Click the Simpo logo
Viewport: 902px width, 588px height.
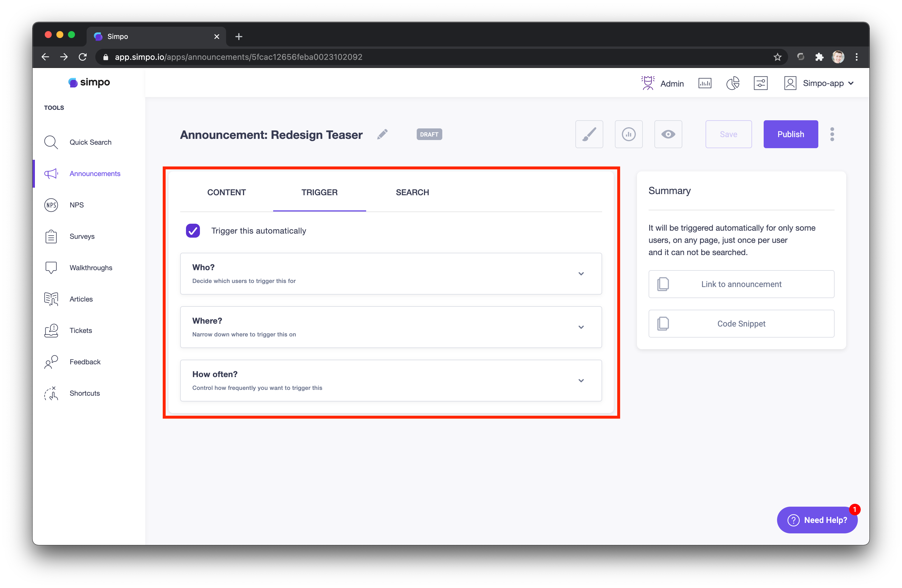89,82
